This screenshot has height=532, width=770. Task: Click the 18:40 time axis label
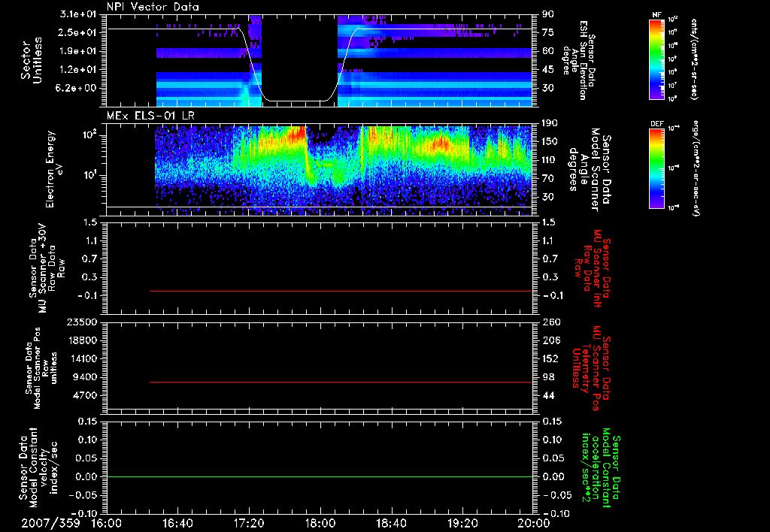tap(391, 523)
